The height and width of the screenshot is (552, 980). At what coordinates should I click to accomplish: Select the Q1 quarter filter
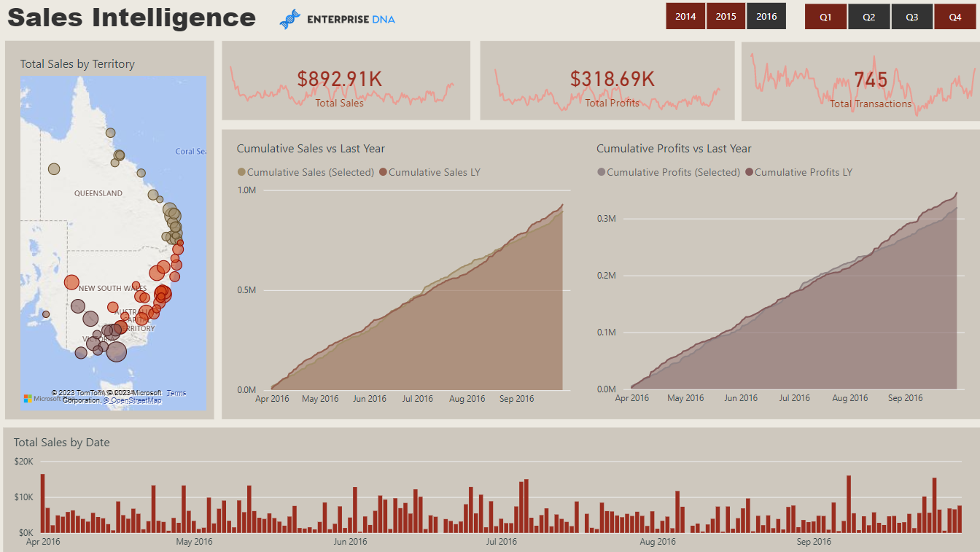pyautogui.click(x=825, y=17)
